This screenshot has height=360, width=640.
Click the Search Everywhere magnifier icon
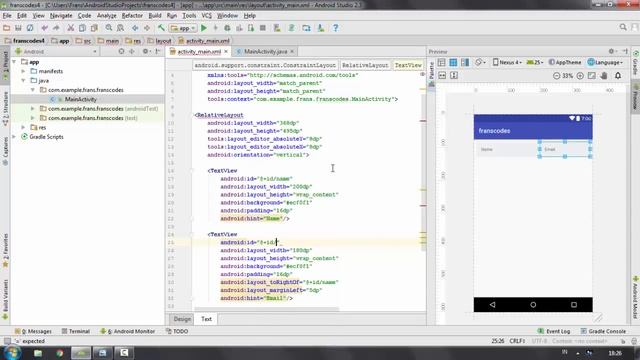[x=623, y=27]
